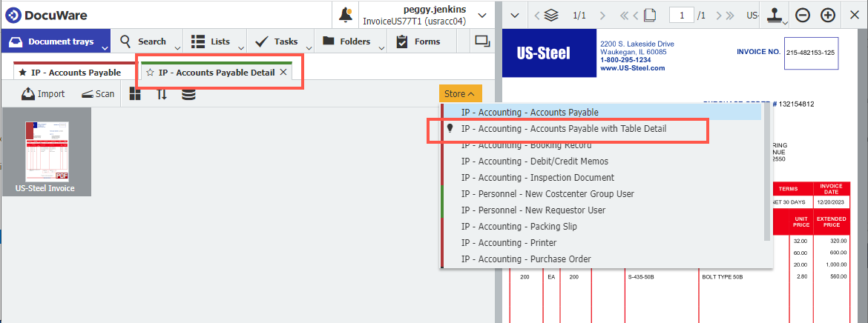Screen dimensions: 868x323
Task: Choose IP - Personnel - New Requestor User
Action: tap(602, 210)
